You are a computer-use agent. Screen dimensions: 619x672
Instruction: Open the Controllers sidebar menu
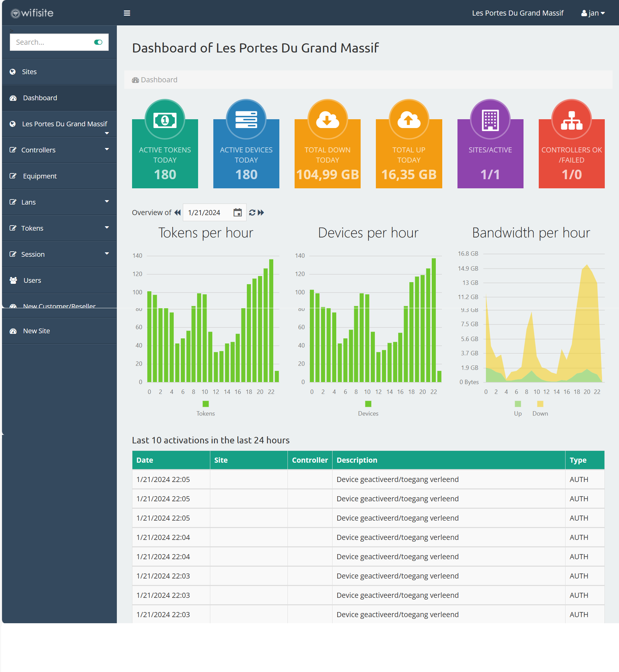pos(59,150)
